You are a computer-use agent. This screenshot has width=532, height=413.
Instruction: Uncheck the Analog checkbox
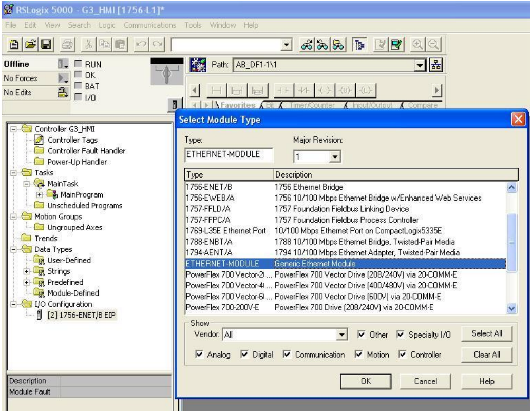tap(199, 355)
